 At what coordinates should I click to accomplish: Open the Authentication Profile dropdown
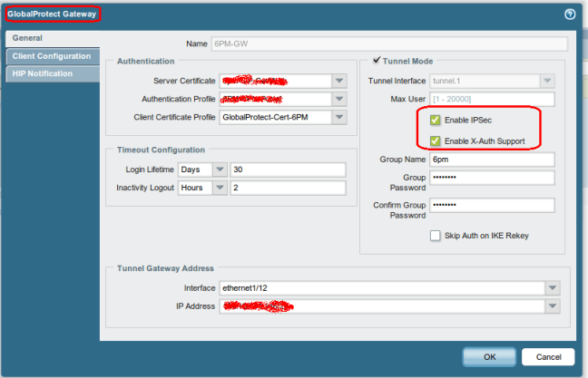click(x=338, y=99)
